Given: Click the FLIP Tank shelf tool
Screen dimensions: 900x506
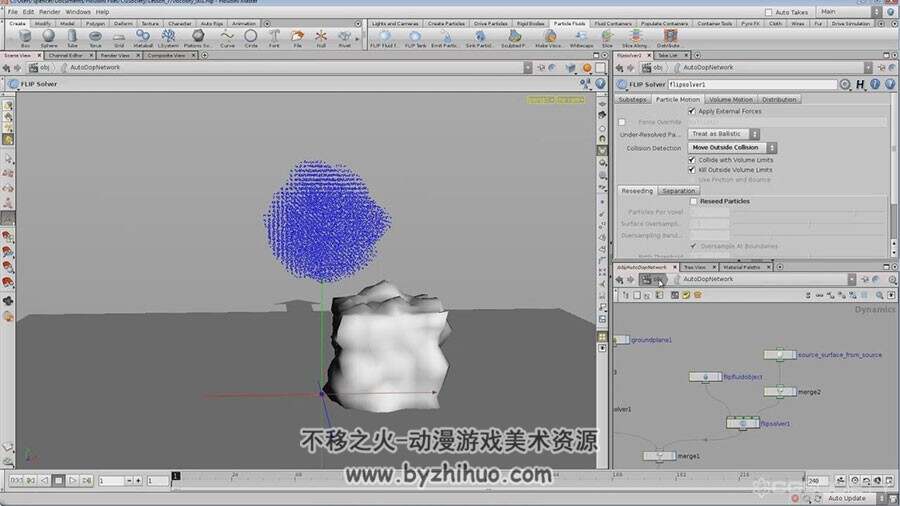Looking at the screenshot, I should [415, 38].
